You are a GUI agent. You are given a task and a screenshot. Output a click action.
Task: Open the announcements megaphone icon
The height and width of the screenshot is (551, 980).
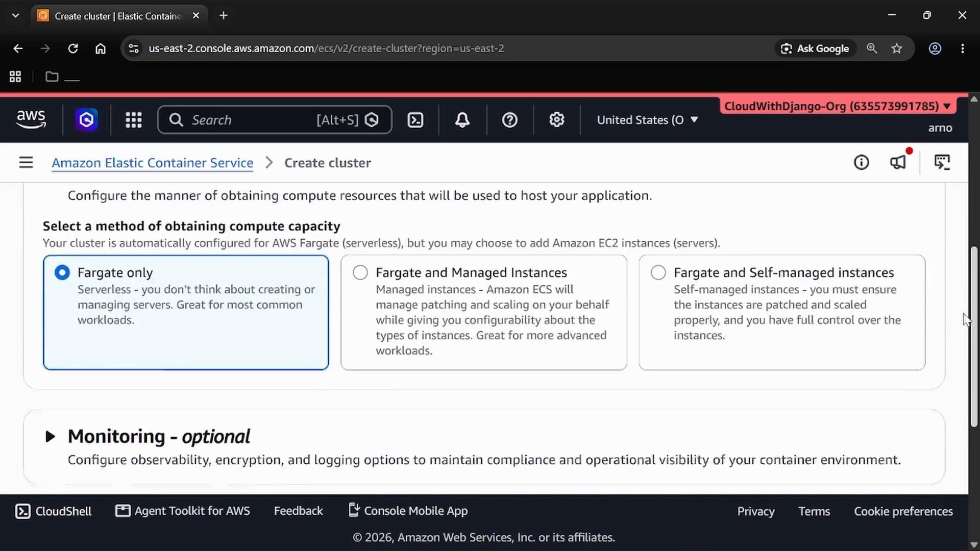coord(898,163)
